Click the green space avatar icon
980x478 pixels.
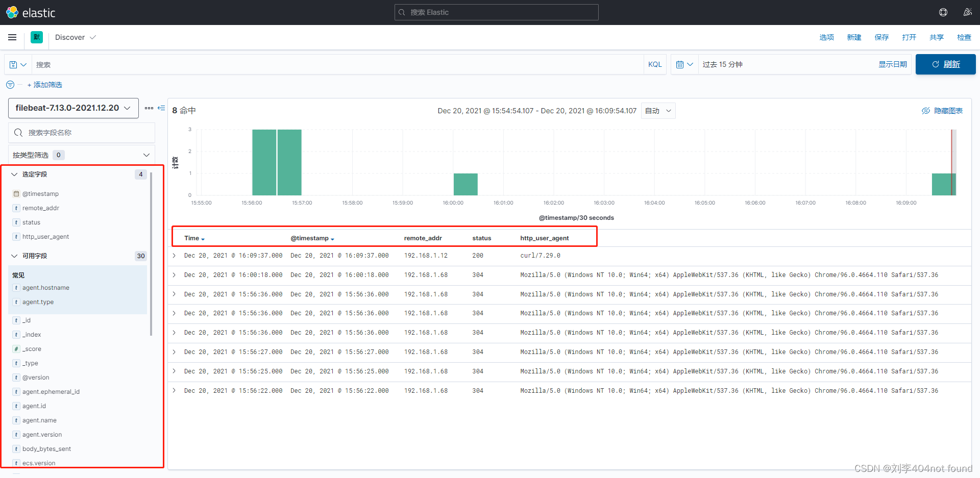pos(37,37)
